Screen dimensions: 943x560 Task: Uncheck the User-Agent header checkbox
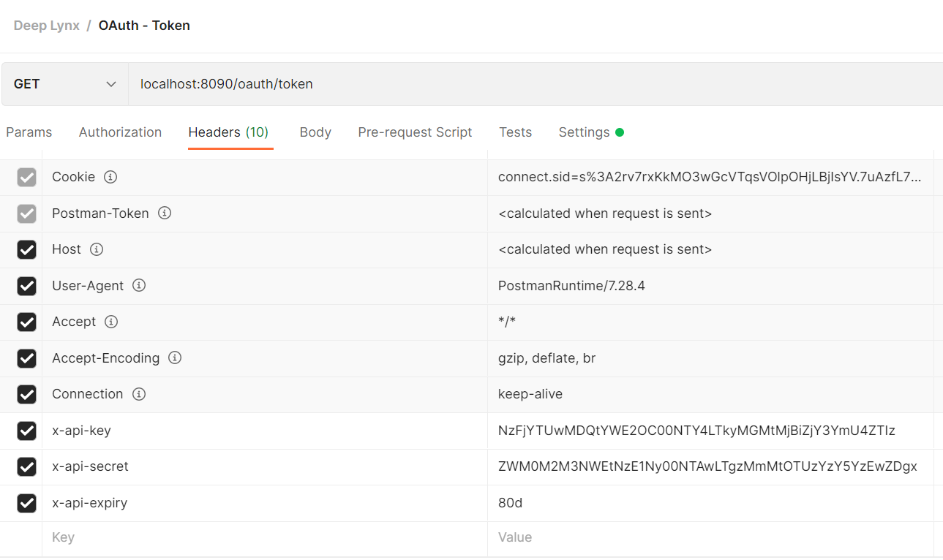[x=26, y=286]
